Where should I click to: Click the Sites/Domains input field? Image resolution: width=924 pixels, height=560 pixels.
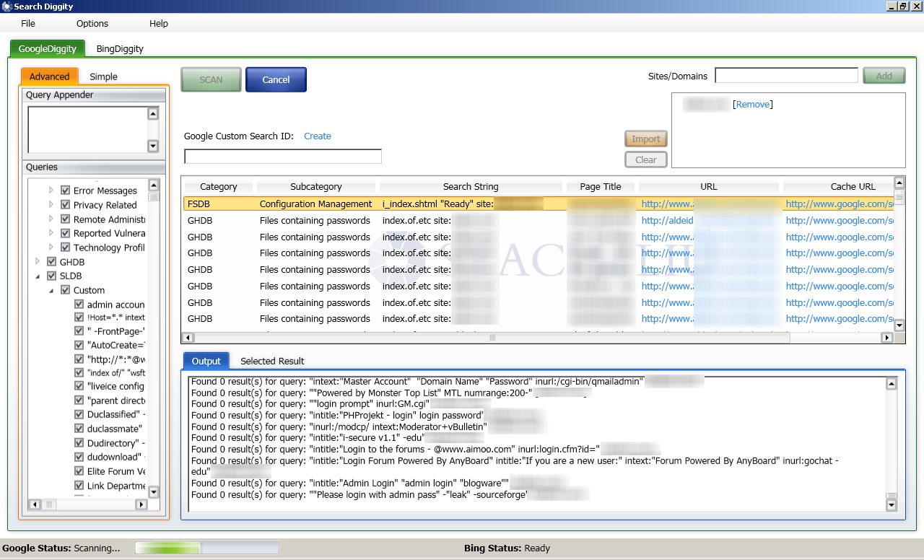coord(786,76)
